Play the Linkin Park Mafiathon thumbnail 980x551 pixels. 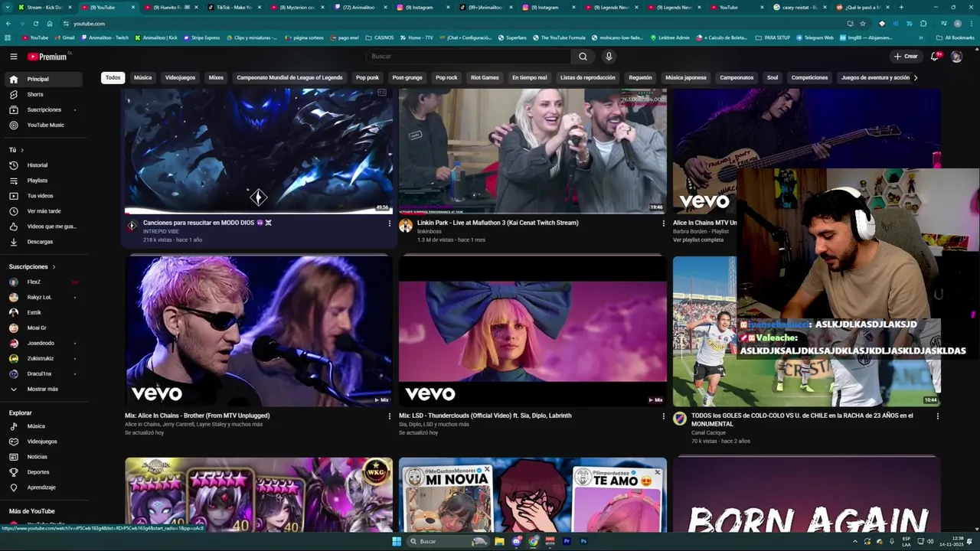533,151
